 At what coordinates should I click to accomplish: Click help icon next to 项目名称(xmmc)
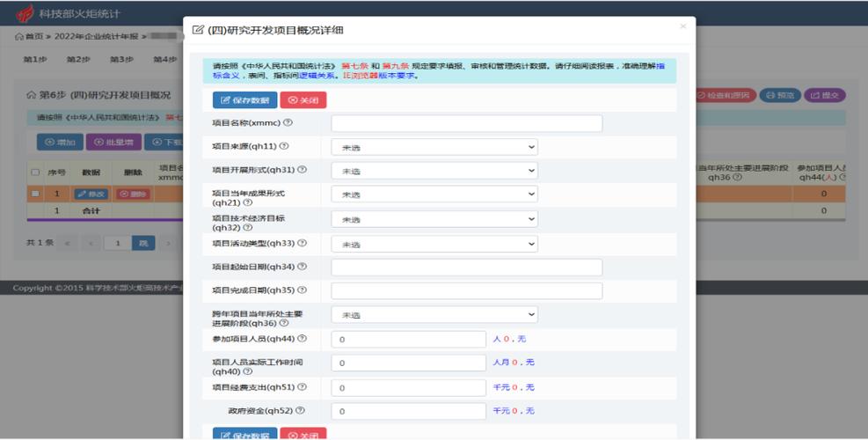click(288, 123)
